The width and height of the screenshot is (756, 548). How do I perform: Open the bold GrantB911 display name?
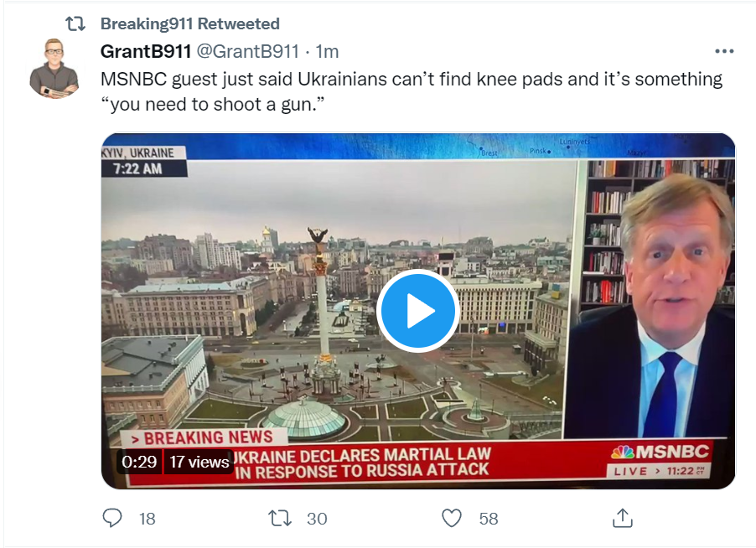[145, 51]
